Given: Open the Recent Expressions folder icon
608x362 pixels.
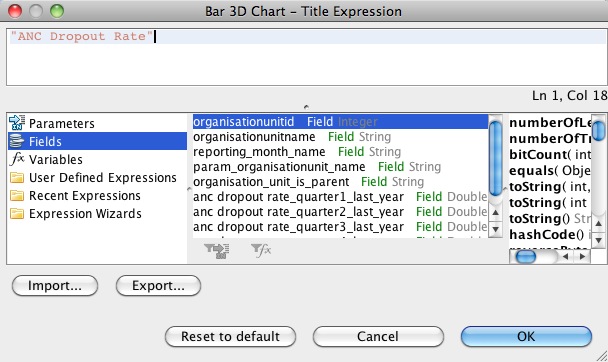Looking at the screenshot, I should [17, 195].
